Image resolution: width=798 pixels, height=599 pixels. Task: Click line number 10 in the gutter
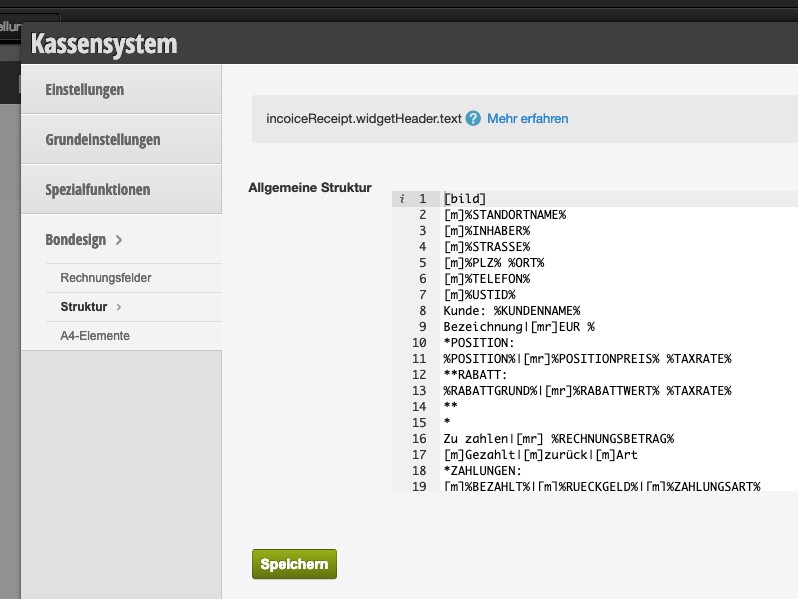point(419,343)
